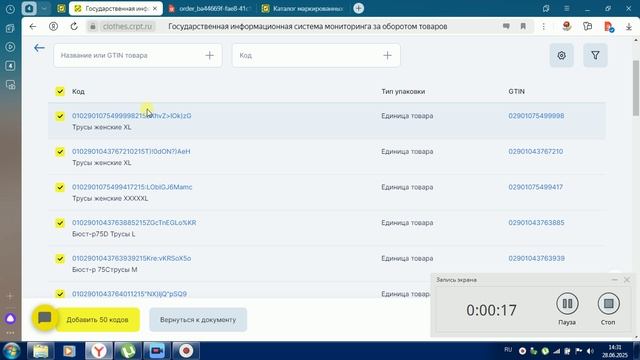Close the Государственная инф. tab
Viewport: 640px width, 360px height.
[155, 8]
